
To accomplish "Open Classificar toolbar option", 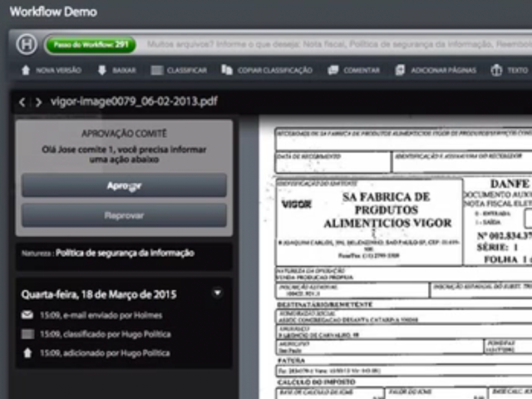I will pos(186,70).
